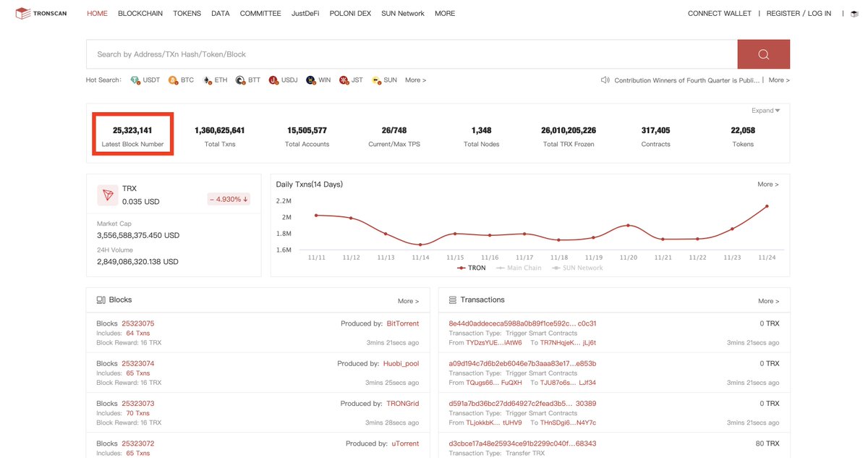Click 70 Txns in block 25323073
The height and width of the screenshot is (458, 868).
137,413
